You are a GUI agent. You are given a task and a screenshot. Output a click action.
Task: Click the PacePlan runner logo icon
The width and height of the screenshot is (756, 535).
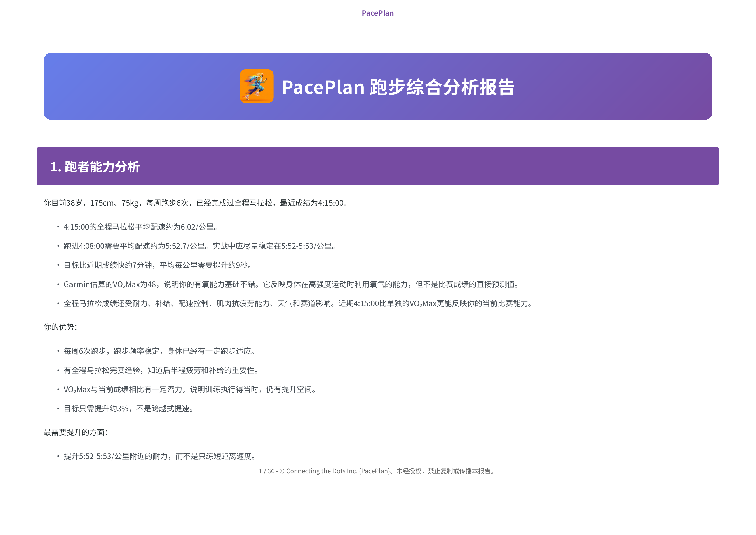[256, 86]
